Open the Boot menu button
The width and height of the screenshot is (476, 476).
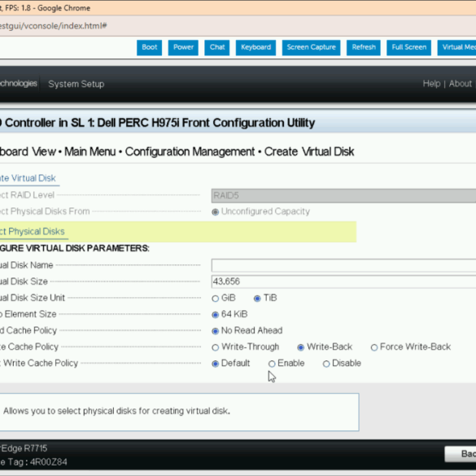pyautogui.click(x=149, y=47)
